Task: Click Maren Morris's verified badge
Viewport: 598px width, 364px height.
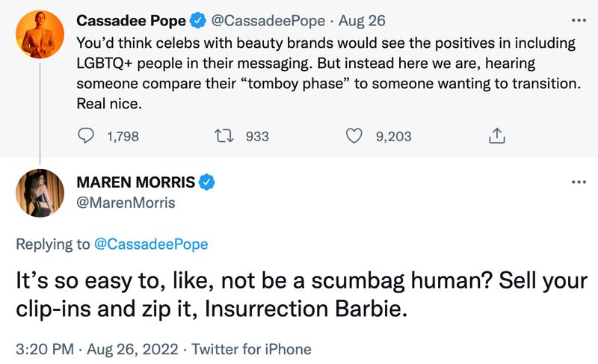Action: 208,182
